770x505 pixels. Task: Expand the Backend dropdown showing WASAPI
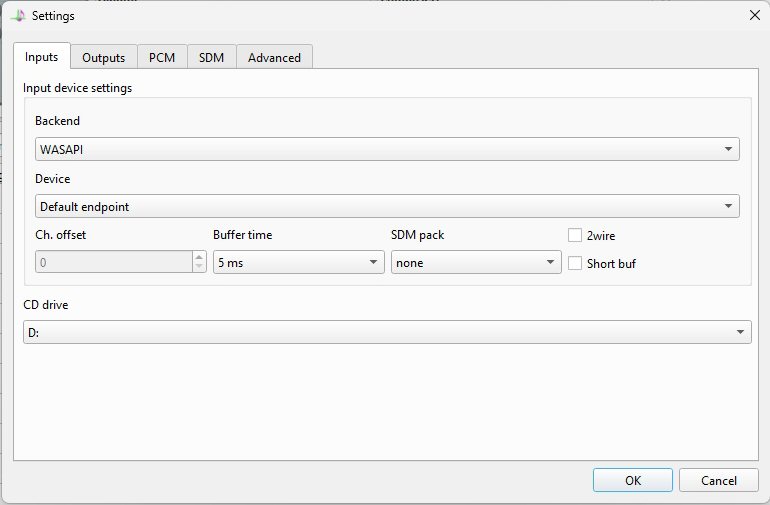pyautogui.click(x=386, y=149)
